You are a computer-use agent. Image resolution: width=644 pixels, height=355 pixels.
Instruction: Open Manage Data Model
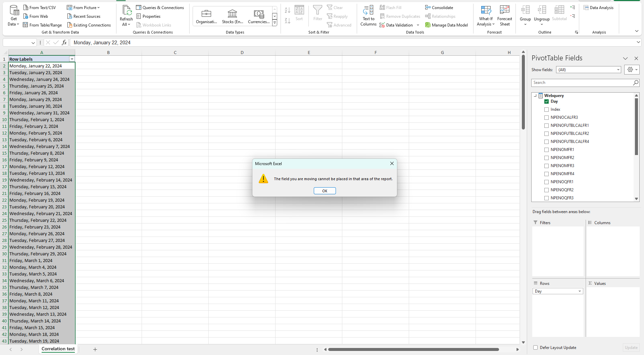447,25
